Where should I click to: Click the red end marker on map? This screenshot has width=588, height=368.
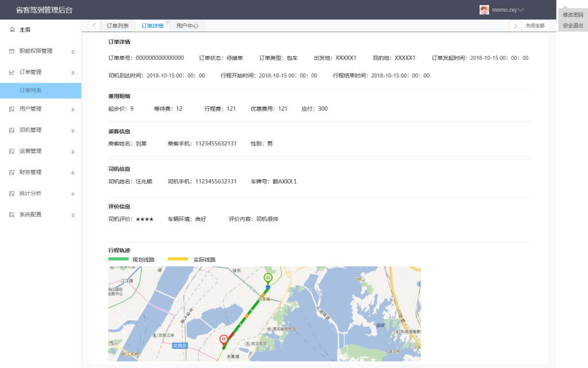(223, 339)
